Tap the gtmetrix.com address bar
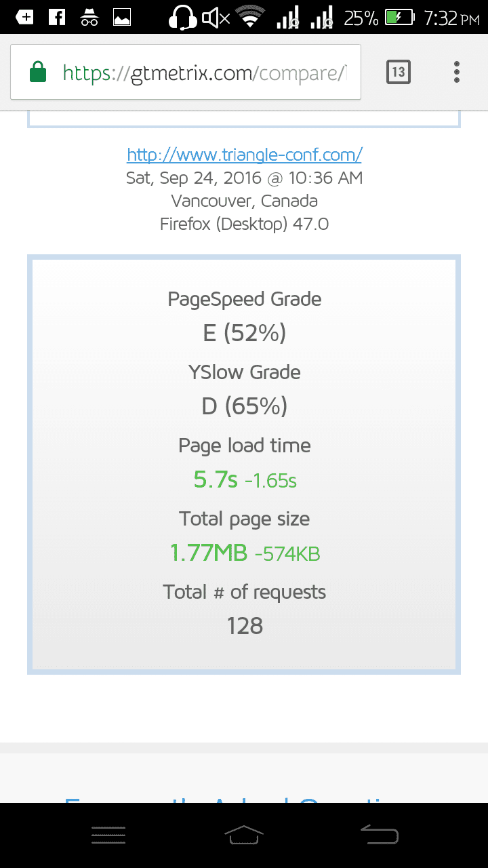Screen dimensions: 488x868 point(203,73)
